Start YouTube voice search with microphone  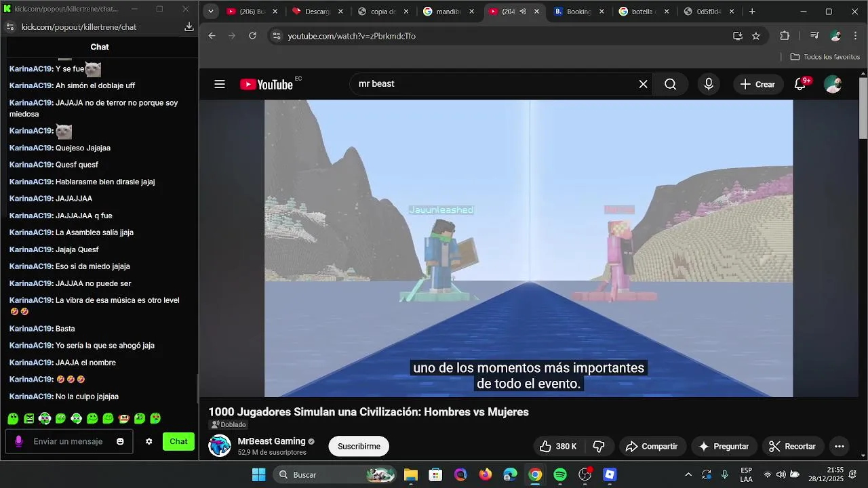coord(709,84)
